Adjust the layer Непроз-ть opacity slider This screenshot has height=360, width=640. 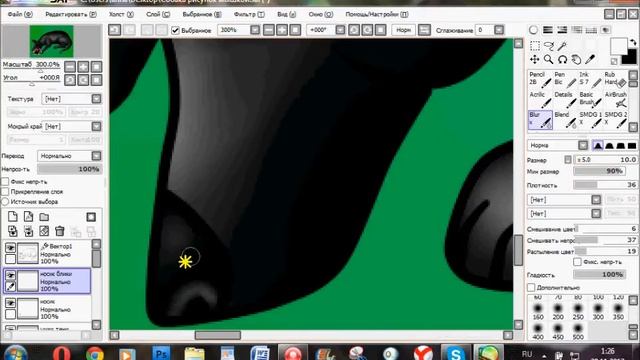coord(69,169)
